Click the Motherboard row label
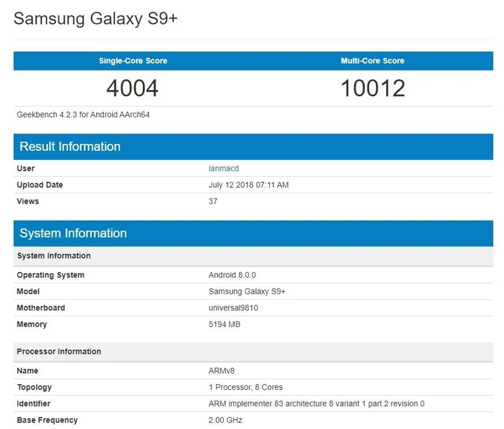The width and height of the screenshot is (504, 429). 41,308
